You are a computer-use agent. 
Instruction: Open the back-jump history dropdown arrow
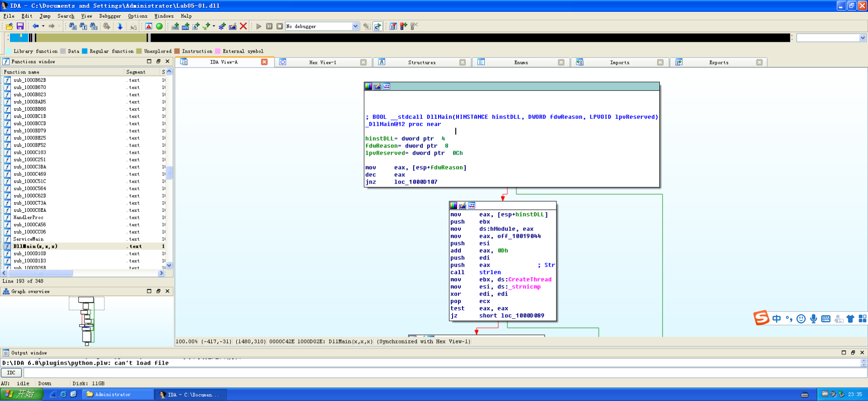click(x=43, y=26)
